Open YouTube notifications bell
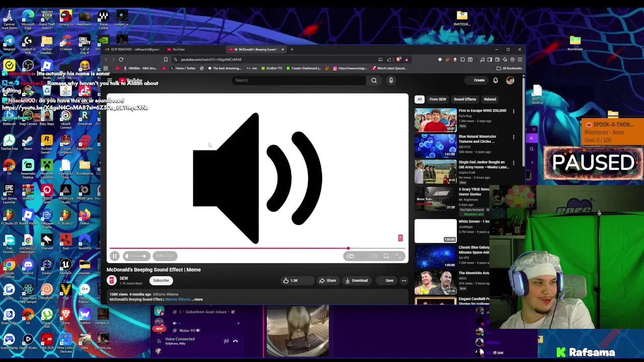644x362 pixels. [x=496, y=80]
